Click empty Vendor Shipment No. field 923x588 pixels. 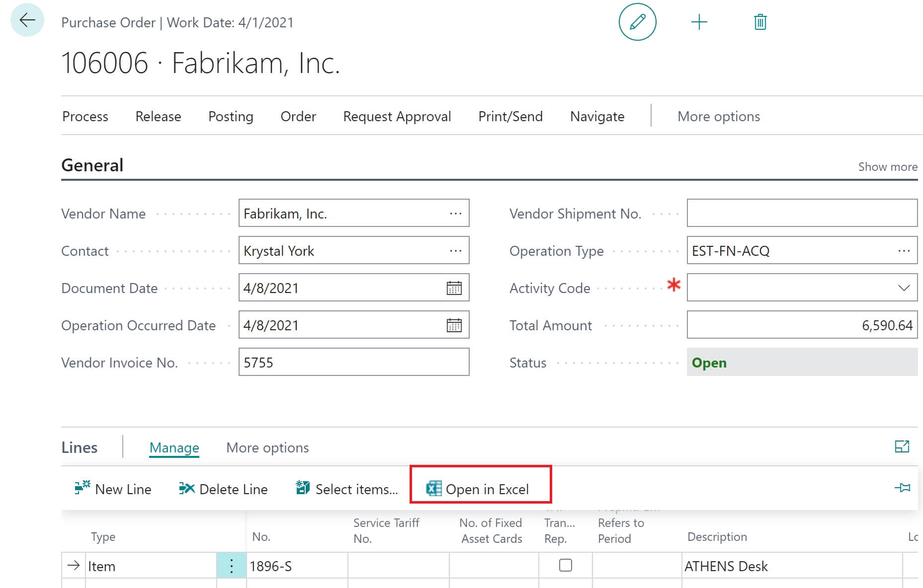click(802, 213)
